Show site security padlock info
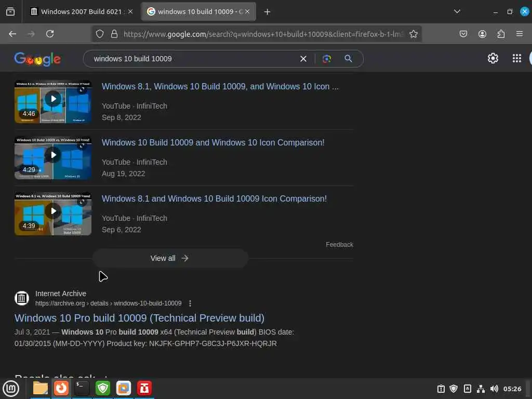 [x=114, y=34]
